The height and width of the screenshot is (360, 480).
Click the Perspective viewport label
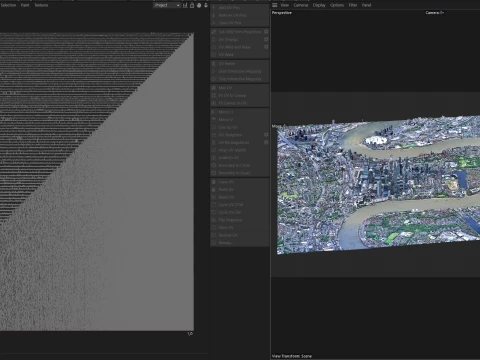pos(282,13)
